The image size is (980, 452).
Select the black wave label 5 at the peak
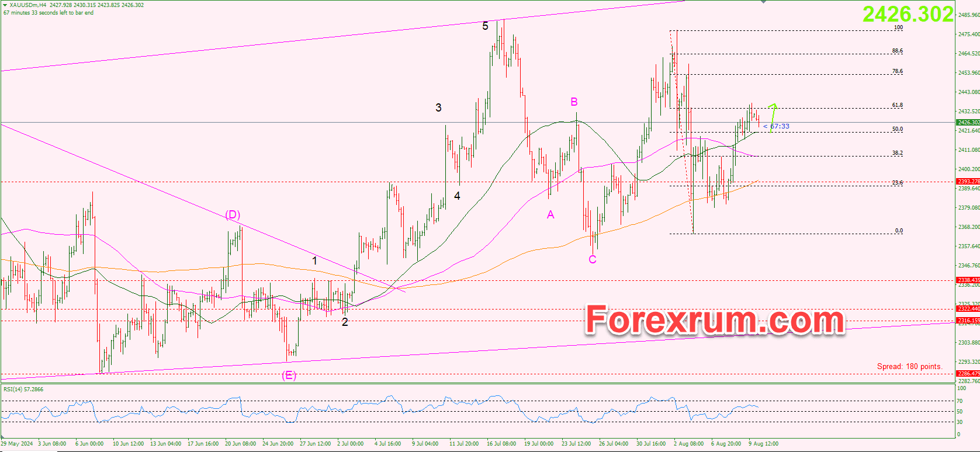tap(485, 26)
